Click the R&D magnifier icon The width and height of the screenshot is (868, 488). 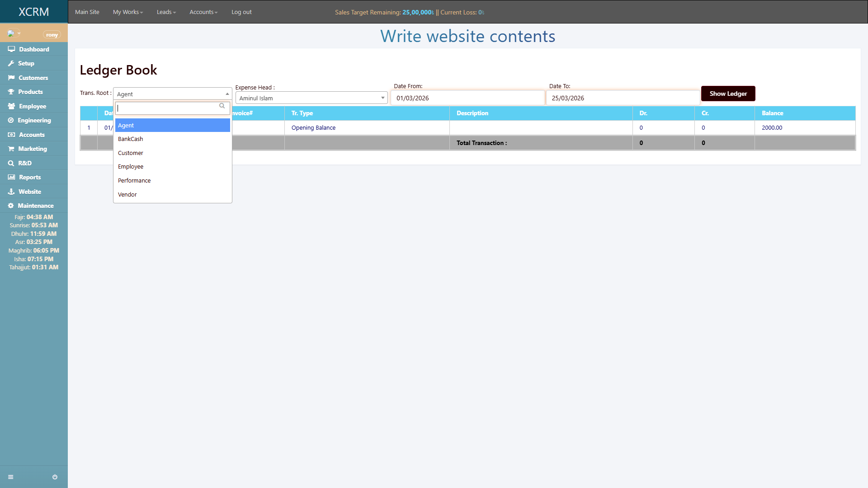point(11,163)
